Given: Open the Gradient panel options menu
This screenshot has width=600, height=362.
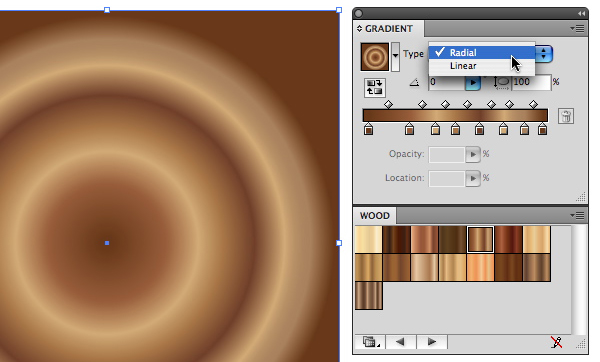Looking at the screenshot, I should (578, 28).
